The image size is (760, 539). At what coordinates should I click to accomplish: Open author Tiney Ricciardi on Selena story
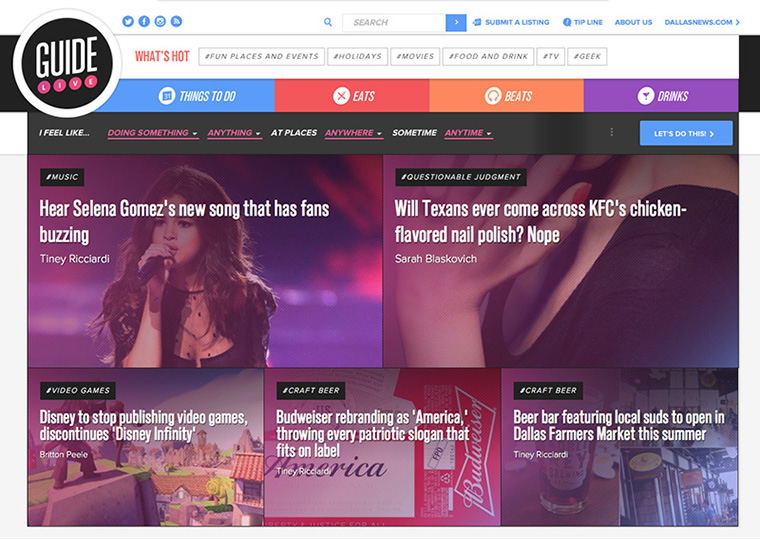point(75,259)
